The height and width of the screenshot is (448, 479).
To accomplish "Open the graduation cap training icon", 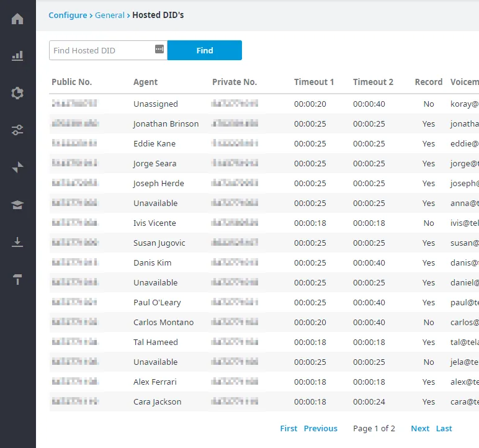I will (17, 205).
